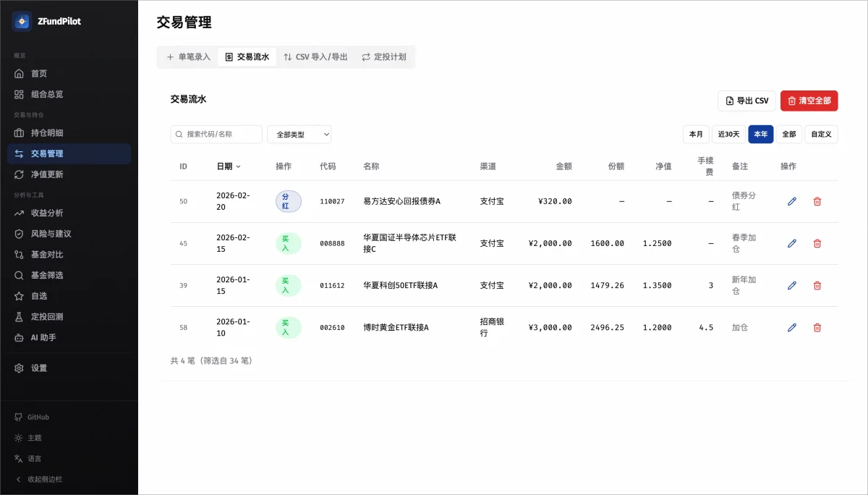
Task: Open 组合总览 in the sidebar
Action: pos(69,94)
